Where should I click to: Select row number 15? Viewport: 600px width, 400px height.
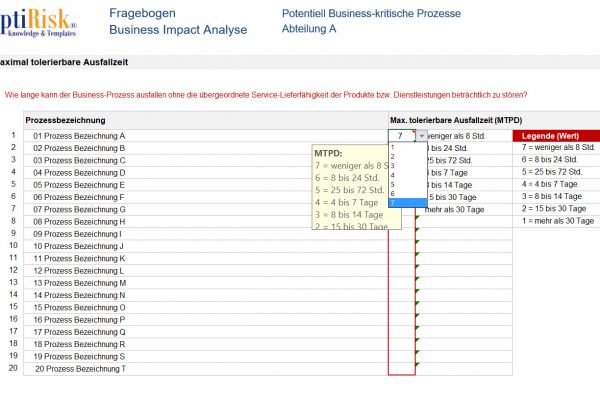point(12,307)
